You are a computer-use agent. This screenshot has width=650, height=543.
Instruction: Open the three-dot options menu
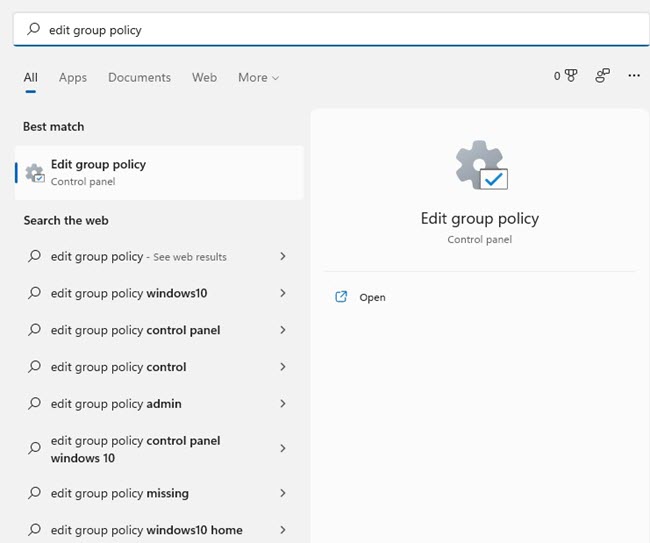tap(634, 75)
